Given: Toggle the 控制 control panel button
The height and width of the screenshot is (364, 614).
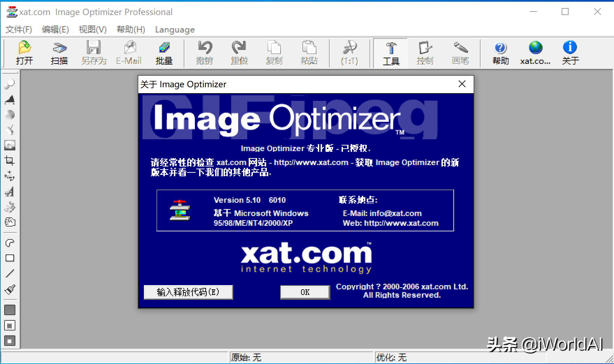Looking at the screenshot, I should [x=425, y=53].
